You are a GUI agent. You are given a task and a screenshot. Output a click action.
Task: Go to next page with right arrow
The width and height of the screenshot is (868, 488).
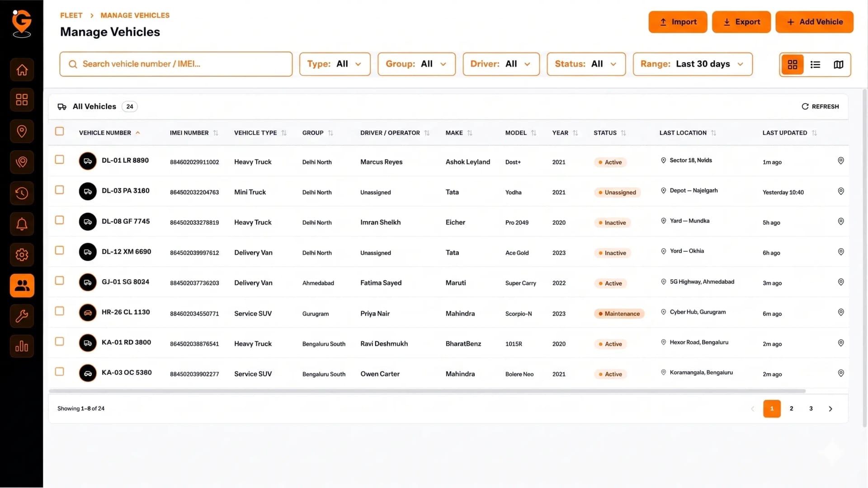830,409
